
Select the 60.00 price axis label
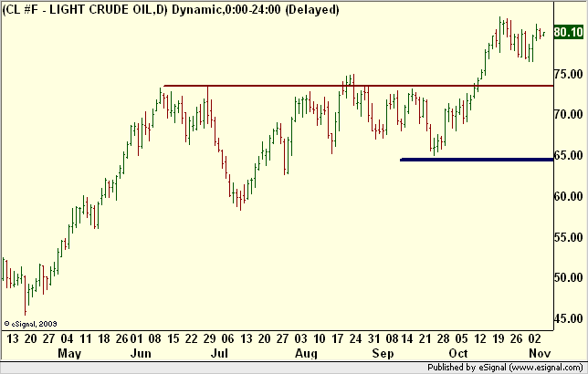569,196
